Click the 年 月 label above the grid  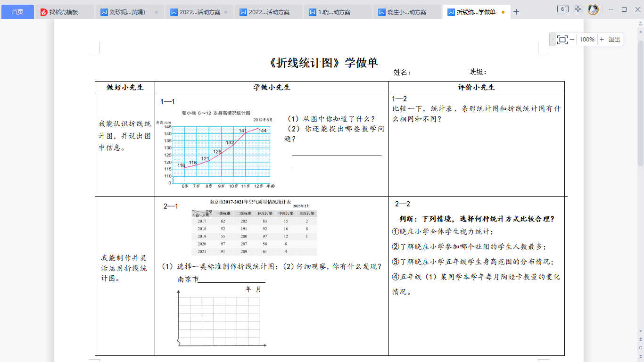[x=253, y=289]
